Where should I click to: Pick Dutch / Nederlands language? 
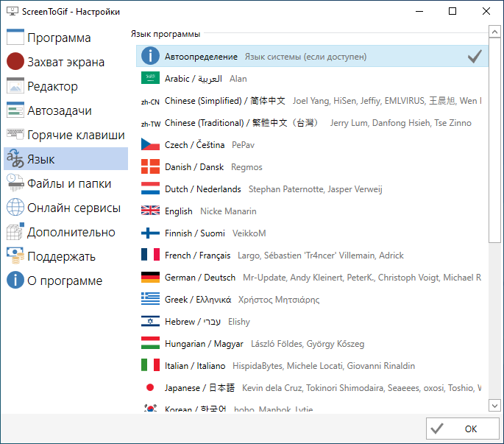(x=312, y=188)
